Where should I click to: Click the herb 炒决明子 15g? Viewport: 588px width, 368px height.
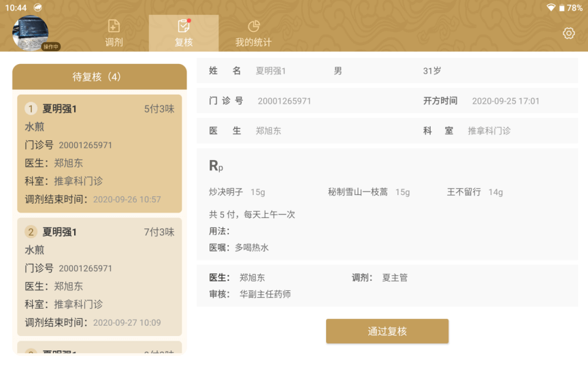[x=237, y=192]
